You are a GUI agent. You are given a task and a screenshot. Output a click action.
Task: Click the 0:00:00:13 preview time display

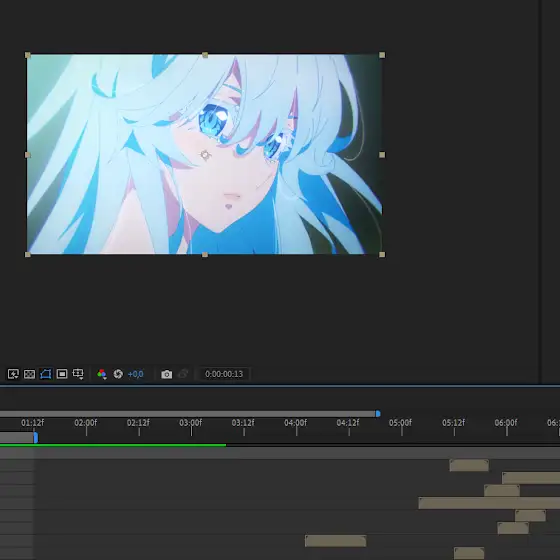coord(224,374)
